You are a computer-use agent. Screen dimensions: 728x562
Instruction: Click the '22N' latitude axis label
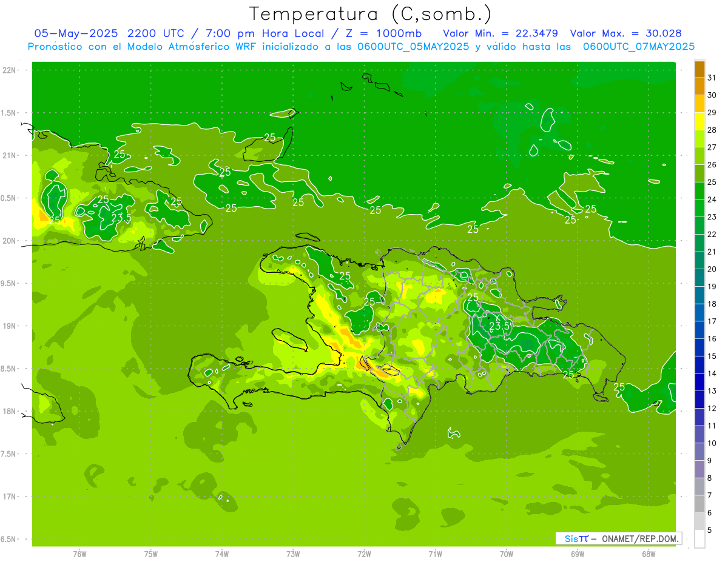(x=10, y=70)
